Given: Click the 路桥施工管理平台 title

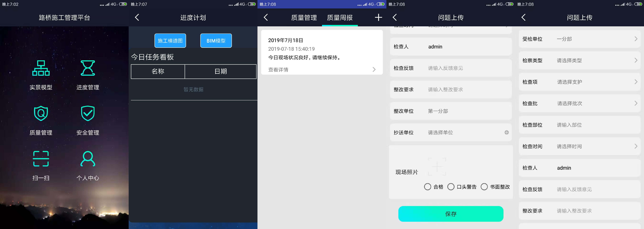Looking at the screenshot, I should click(64, 18).
